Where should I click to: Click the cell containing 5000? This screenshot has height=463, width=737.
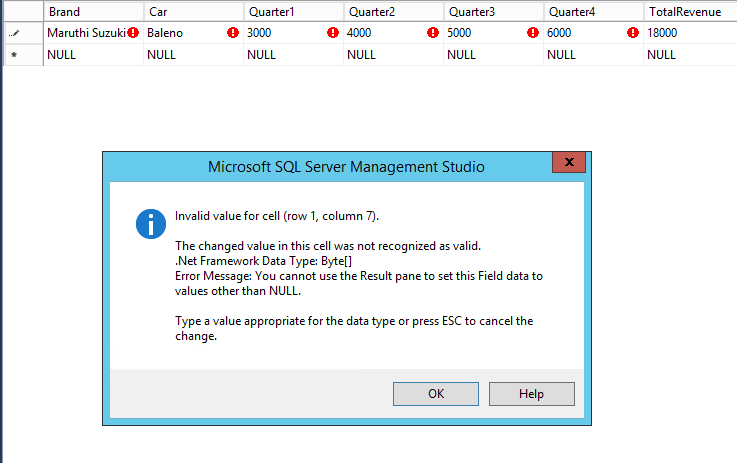(x=494, y=33)
